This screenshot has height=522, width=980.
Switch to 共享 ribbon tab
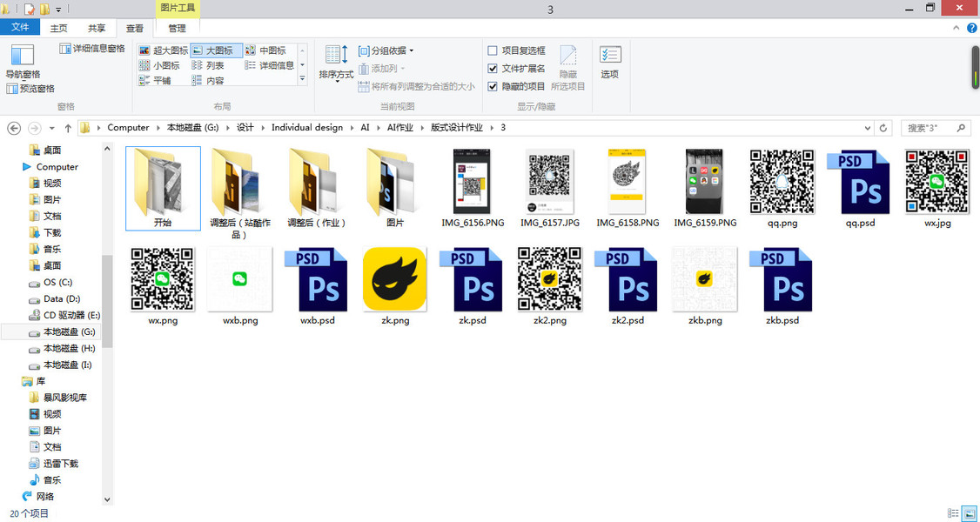click(97, 28)
